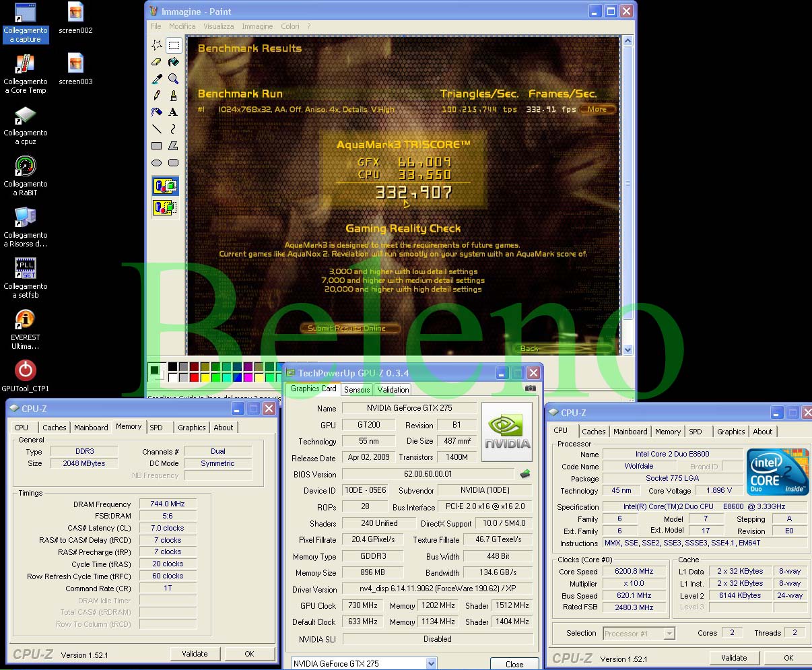The height and width of the screenshot is (670, 812).
Task: Open Graphics tab in left CPU-Z window
Action: 192,428
